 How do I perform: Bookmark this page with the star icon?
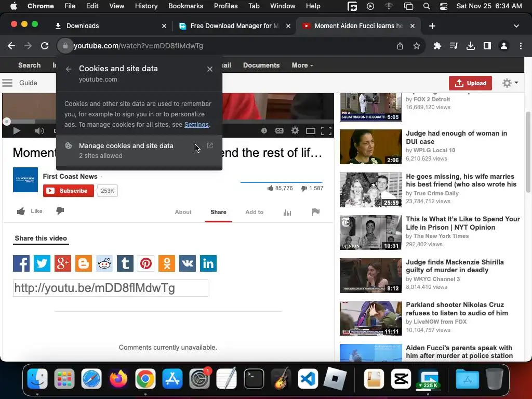pos(417,46)
